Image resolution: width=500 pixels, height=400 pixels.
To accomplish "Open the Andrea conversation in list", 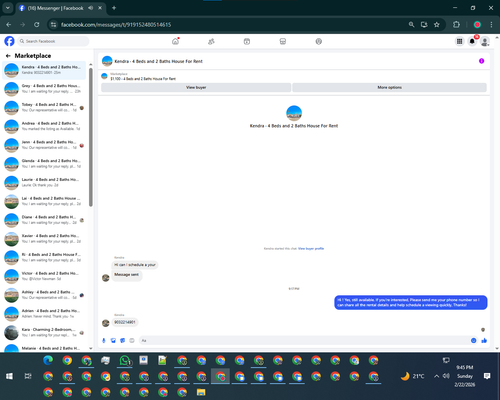I will (x=44, y=126).
